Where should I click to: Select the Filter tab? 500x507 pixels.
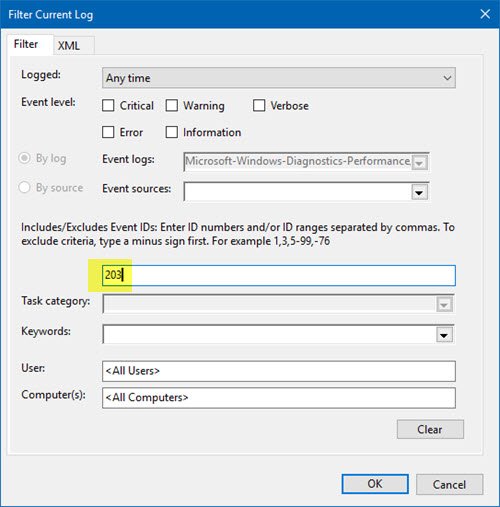(26, 44)
